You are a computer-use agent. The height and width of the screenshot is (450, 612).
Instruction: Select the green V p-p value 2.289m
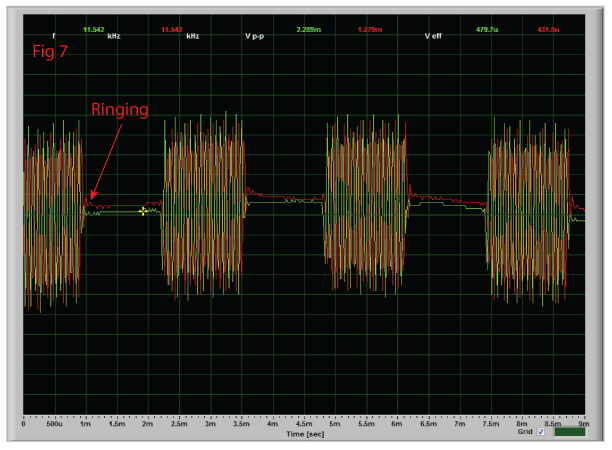click(x=308, y=30)
